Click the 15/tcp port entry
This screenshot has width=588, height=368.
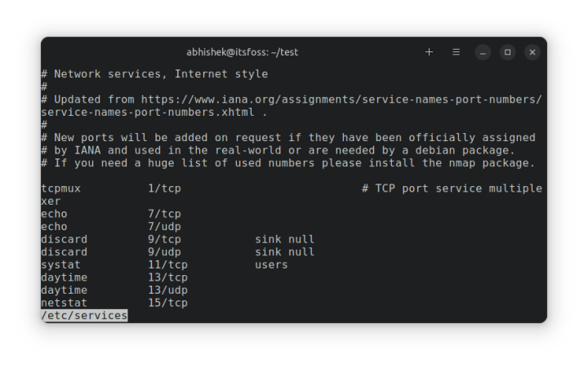point(167,303)
